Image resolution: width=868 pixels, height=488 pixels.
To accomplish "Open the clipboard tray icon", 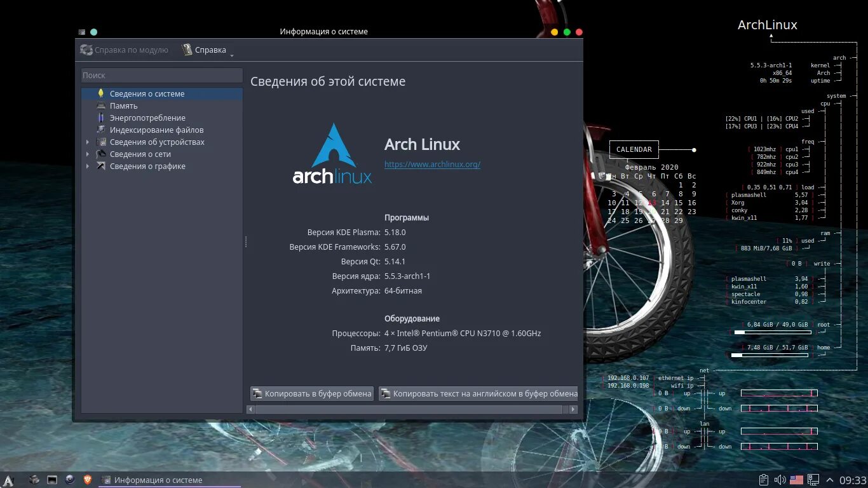I will (x=764, y=480).
